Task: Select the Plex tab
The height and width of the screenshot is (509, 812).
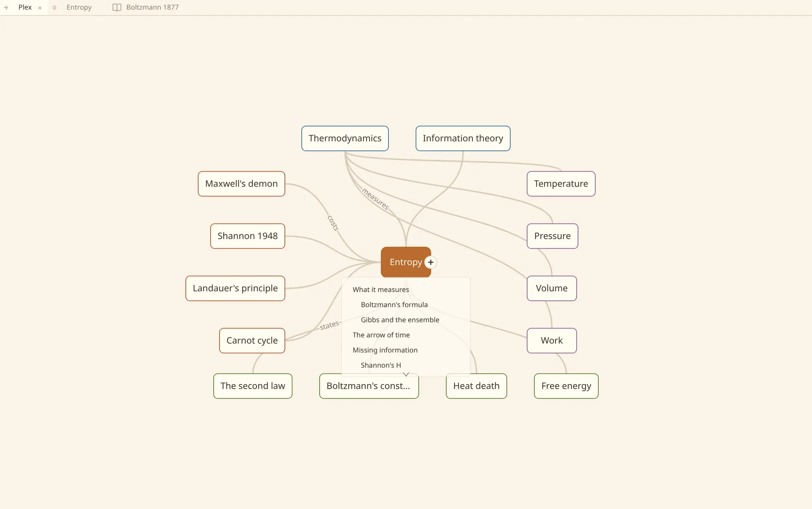Action: [25, 7]
